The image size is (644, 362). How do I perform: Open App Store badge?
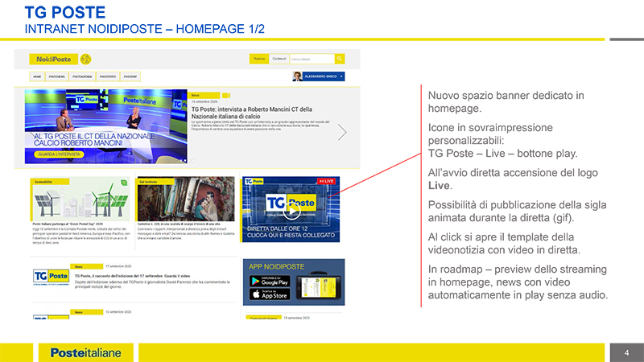click(x=270, y=294)
